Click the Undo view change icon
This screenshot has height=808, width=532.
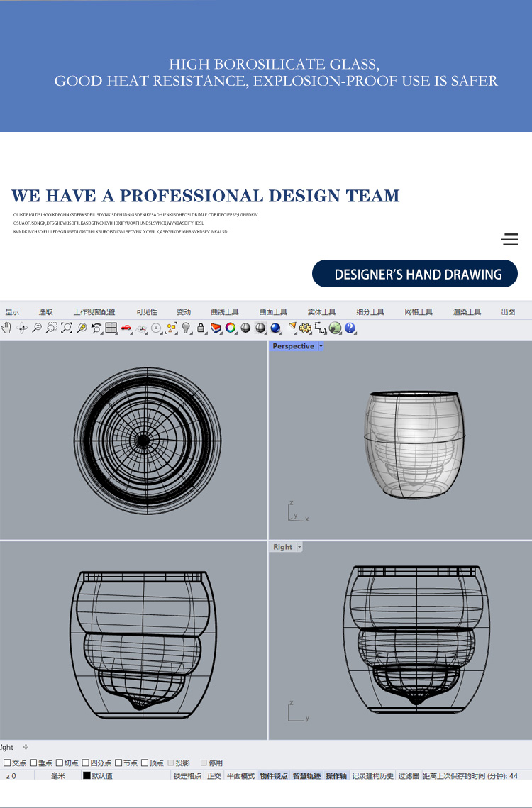click(x=96, y=328)
